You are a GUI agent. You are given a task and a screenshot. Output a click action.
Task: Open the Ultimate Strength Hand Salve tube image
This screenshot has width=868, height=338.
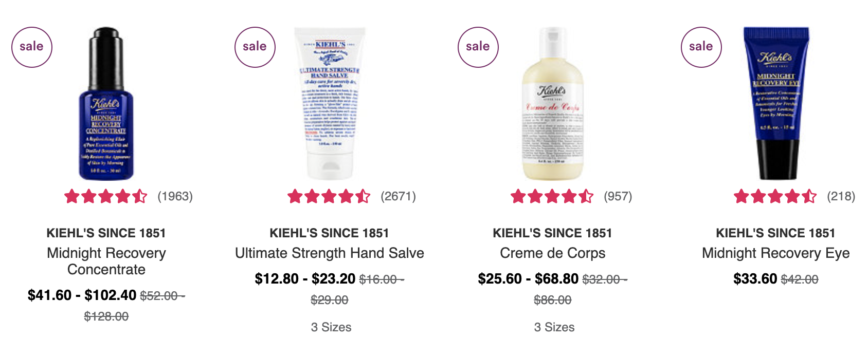[330, 103]
